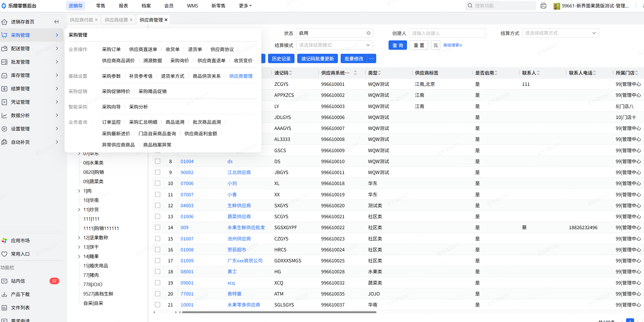Click the printer icon in the top bar
The image size is (644, 322).
[543, 6]
